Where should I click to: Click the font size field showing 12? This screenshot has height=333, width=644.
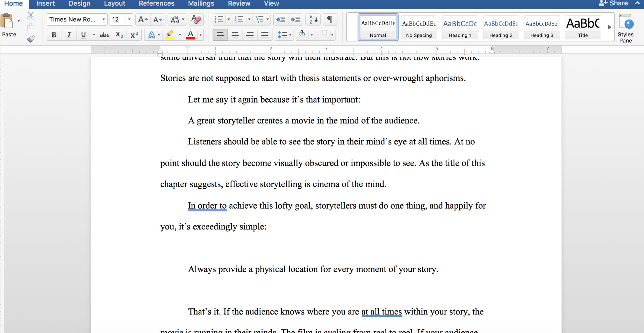118,20
